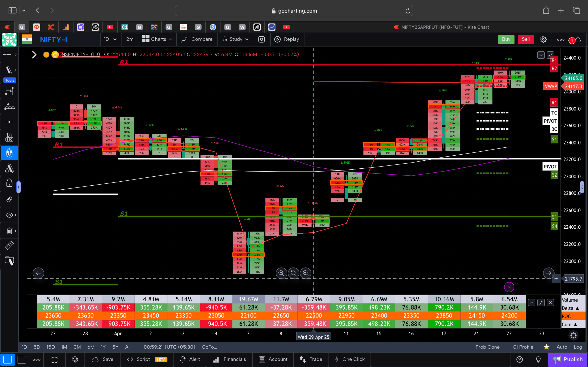Select the 15D range tab
The image size is (588, 367).
[51, 347]
